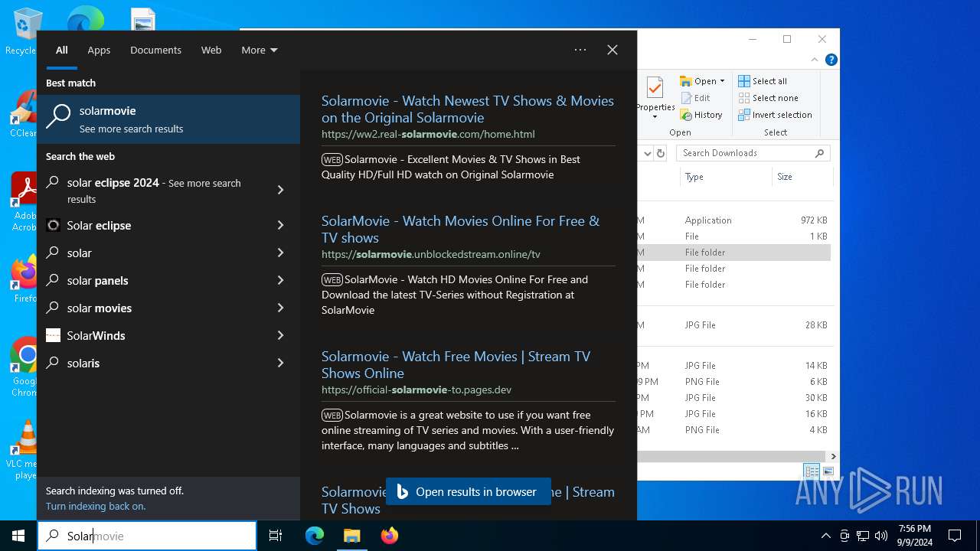Click Select all in Explorer ribbon
Screen dimensions: 980x551
763,81
